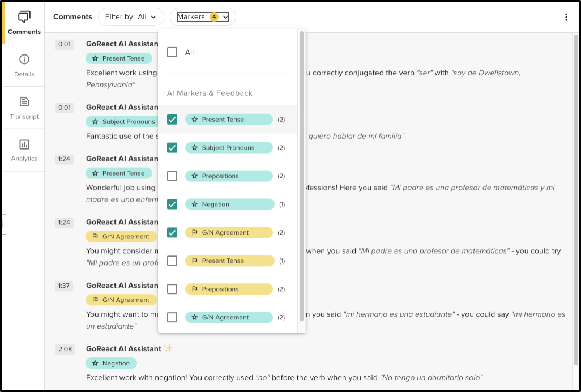Open the Transcript document icon

click(23, 101)
